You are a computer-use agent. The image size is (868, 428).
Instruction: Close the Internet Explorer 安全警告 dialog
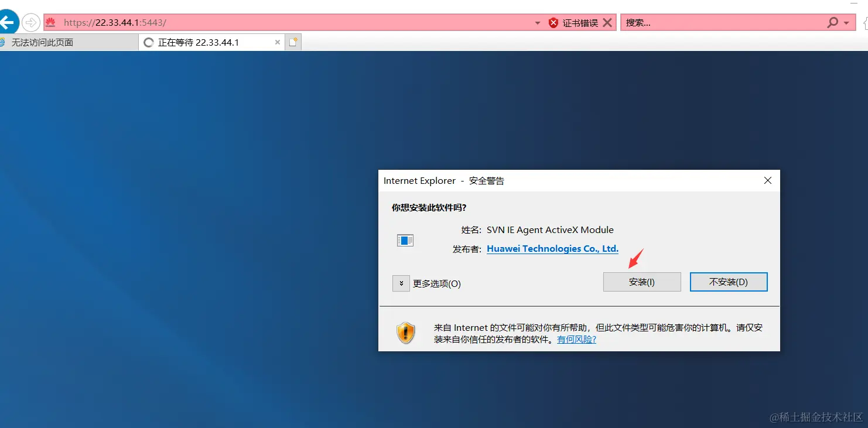click(768, 181)
